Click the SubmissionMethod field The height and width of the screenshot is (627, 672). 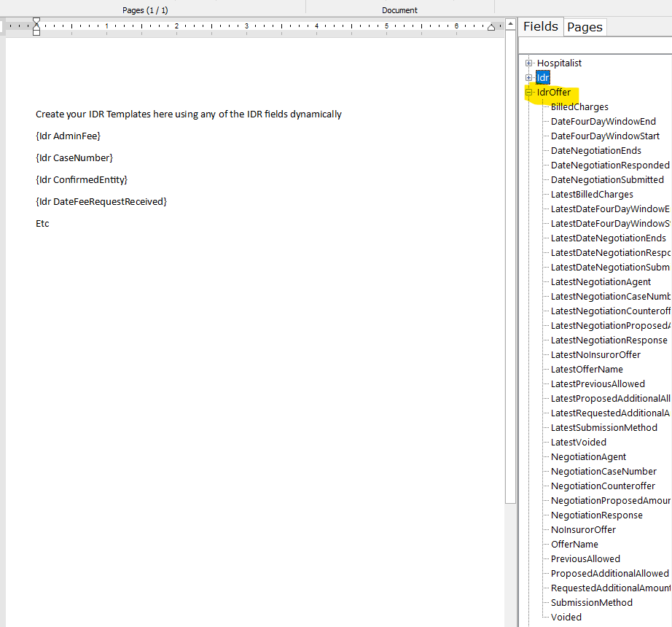tap(591, 603)
